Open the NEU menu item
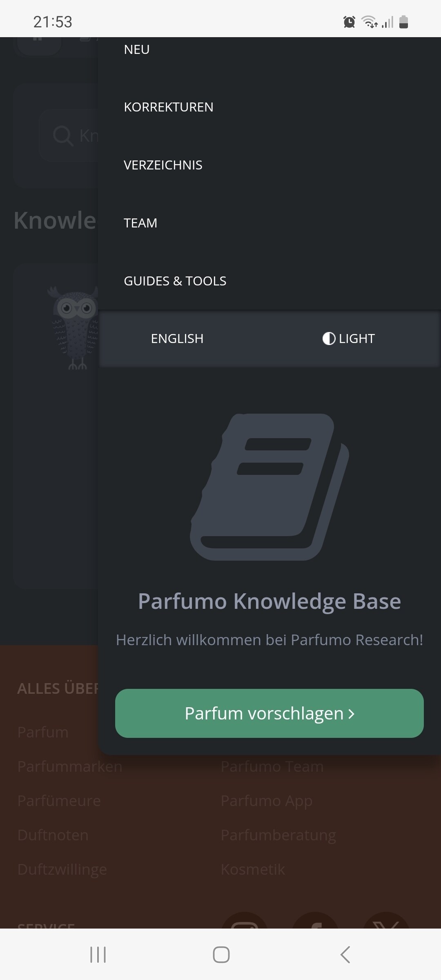 pyautogui.click(x=137, y=50)
